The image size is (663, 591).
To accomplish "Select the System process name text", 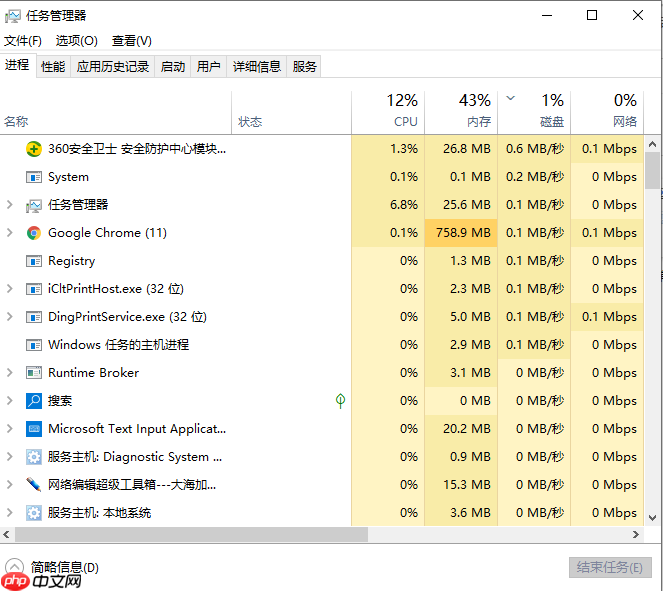I will pyautogui.click(x=68, y=177).
